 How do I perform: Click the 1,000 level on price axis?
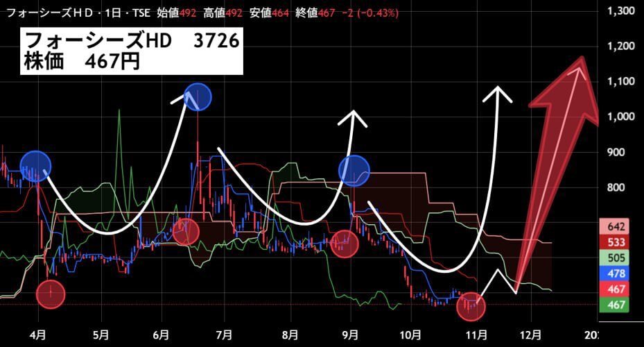pyautogui.click(x=621, y=117)
